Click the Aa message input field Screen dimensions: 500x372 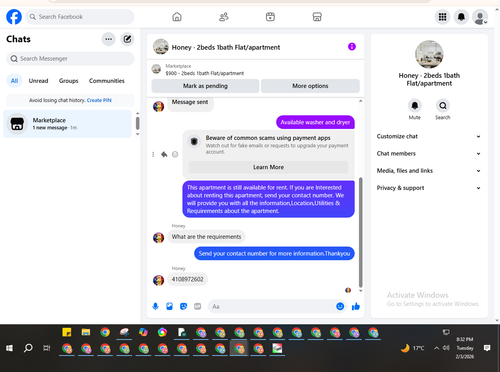(x=272, y=306)
